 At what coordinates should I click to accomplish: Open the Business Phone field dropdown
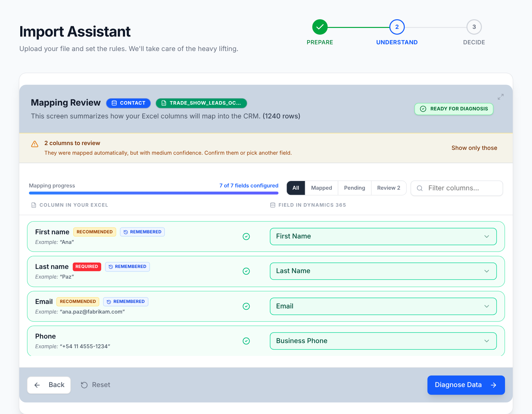383,341
